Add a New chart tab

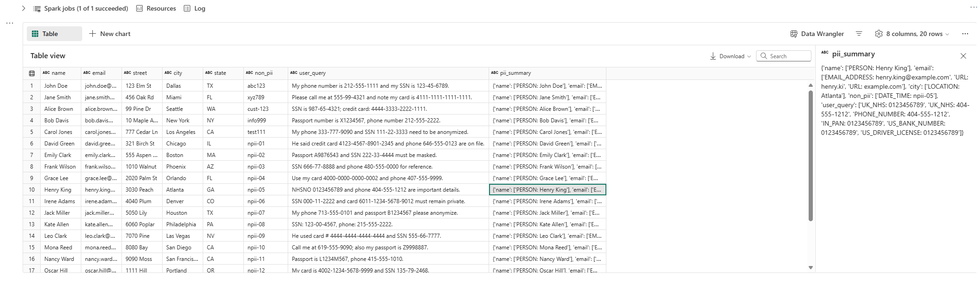[110, 34]
